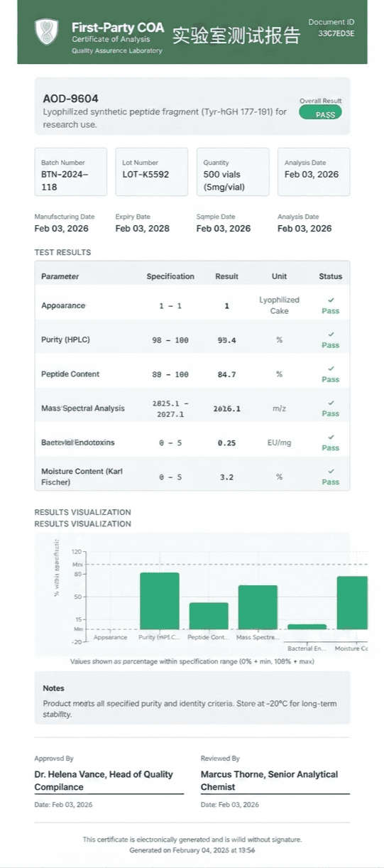The width and height of the screenshot is (384, 868).
Task: Click the Specification column header
Action: (x=170, y=276)
